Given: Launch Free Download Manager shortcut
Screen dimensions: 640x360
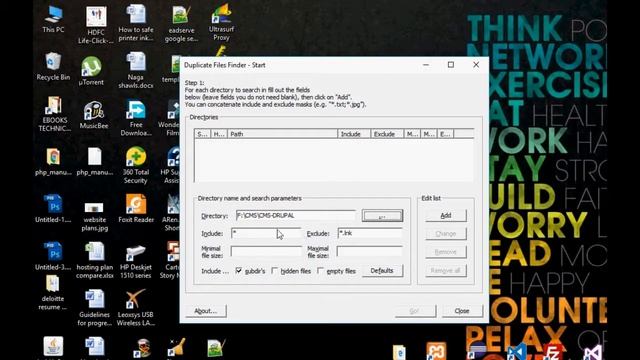Looking at the screenshot, I should pyautogui.click(x=136, y=118).
